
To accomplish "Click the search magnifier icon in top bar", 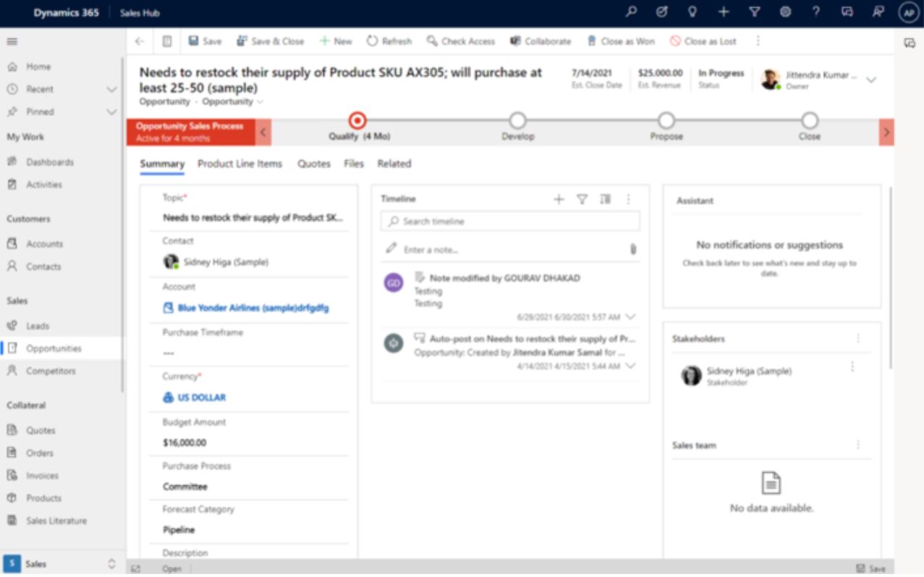I will tap(631, 12).
